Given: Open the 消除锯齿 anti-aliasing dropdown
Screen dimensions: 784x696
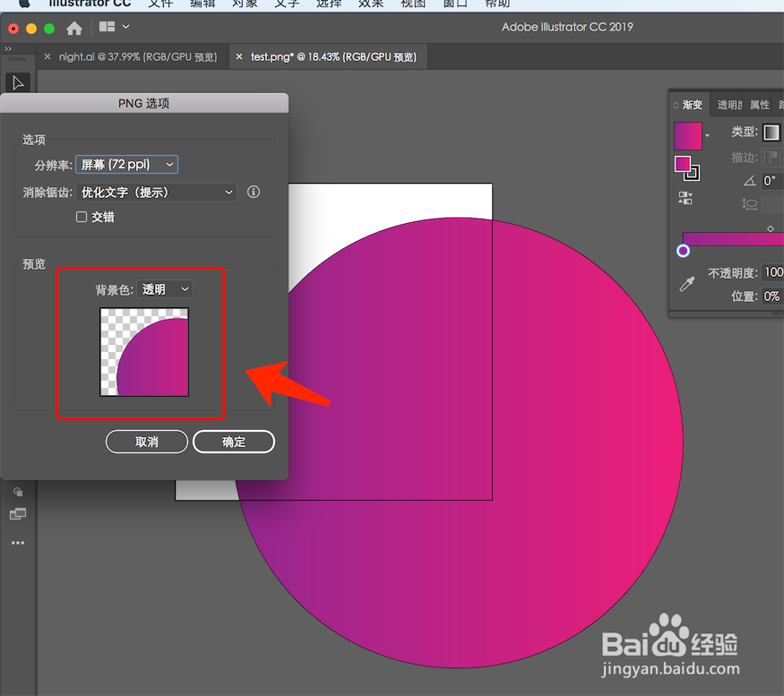Looking at the screenshot, I should (157, 192).
